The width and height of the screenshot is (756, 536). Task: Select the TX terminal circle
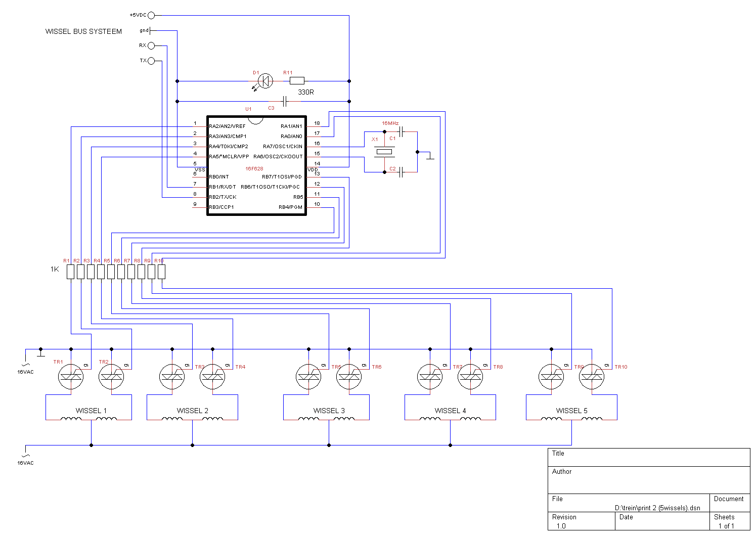[x=151, y=61]
